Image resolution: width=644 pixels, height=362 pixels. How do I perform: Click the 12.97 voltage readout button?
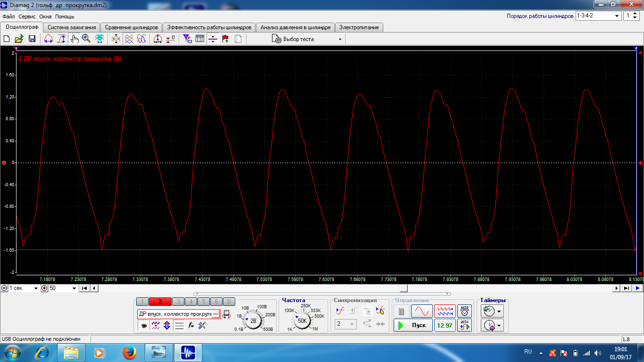pos(445,325)
